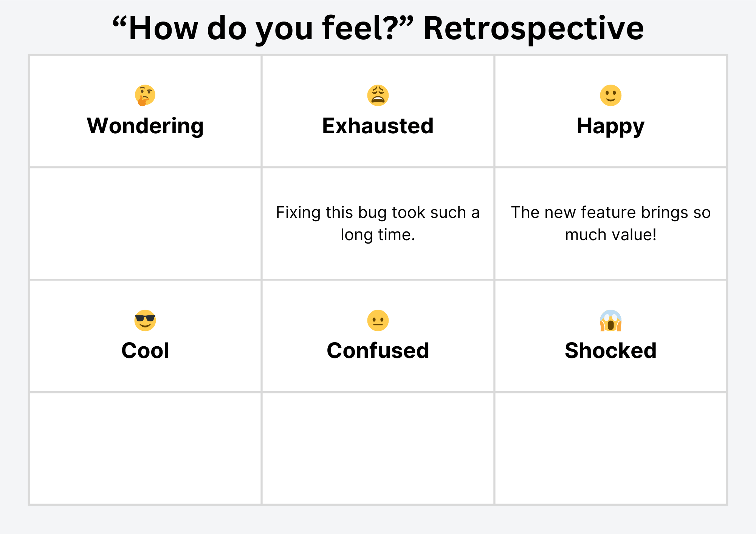This screenshot has height=534, width=756.
Task: Select the note about the new feature value
Action: click(611, 224)
